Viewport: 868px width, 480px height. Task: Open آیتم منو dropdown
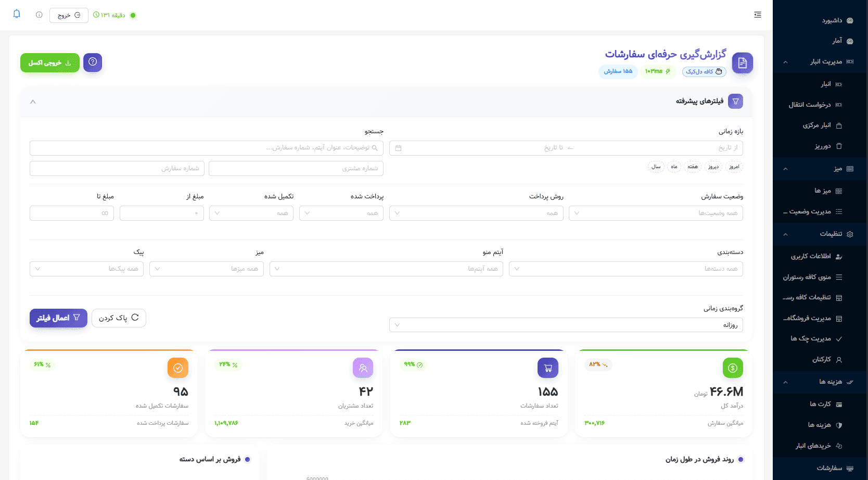tap(386, 269)
